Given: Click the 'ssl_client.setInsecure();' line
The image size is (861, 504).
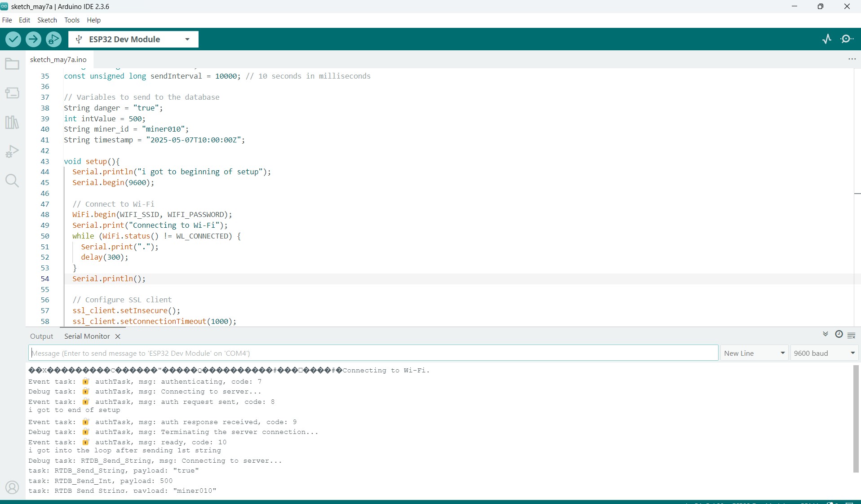Looking at the screenshot, I should pos(126,311).
